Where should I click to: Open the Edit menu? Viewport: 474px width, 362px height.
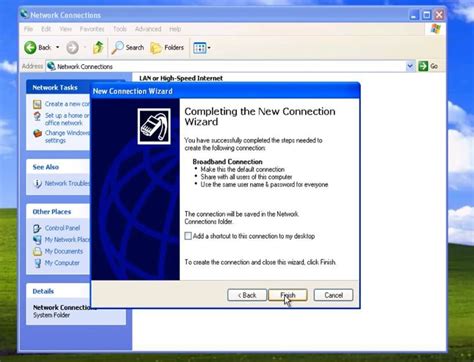pyautogui.click(x=46, y=29)
